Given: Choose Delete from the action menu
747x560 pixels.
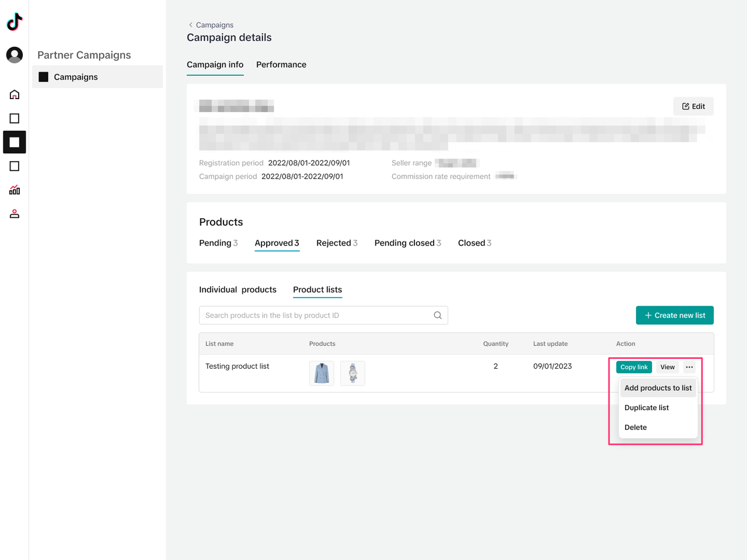Looking at the screenshot, I should coord(636,428).
